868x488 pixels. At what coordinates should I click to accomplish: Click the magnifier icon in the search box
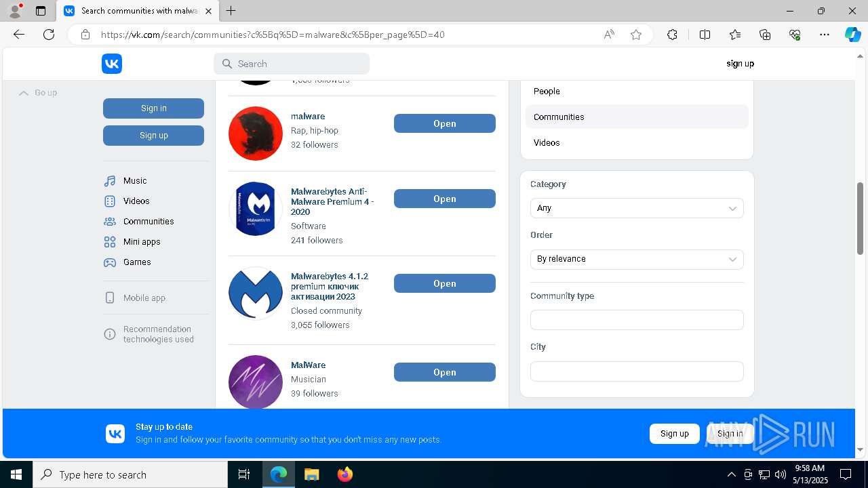point(227,64)
